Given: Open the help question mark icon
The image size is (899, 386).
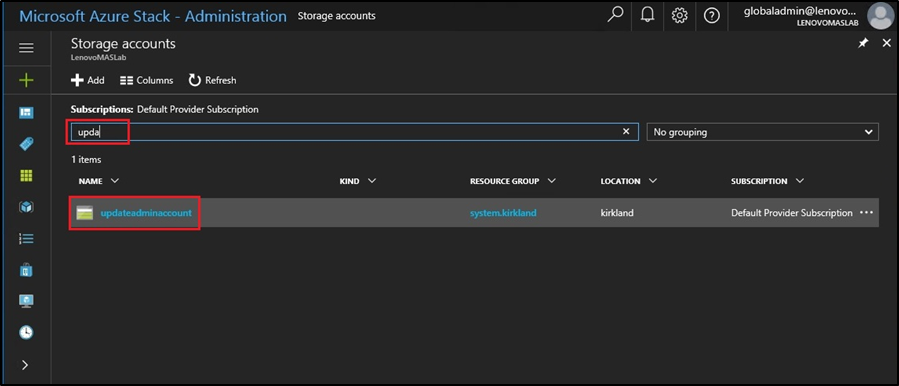Looking at the screenshot, I should (712, 16).
